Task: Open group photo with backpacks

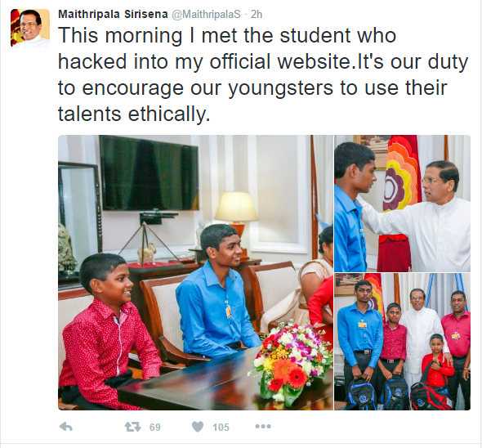Action: click(403, 342)
